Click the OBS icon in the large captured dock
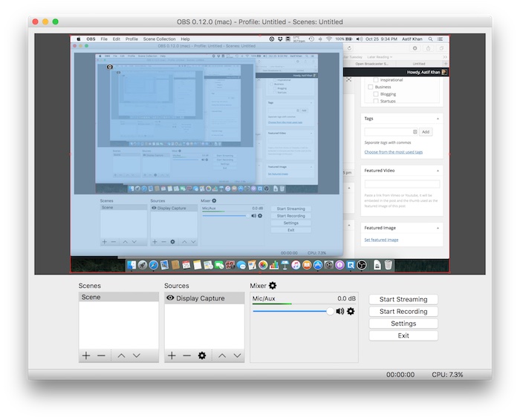520x420 pixels. point(362,265)
